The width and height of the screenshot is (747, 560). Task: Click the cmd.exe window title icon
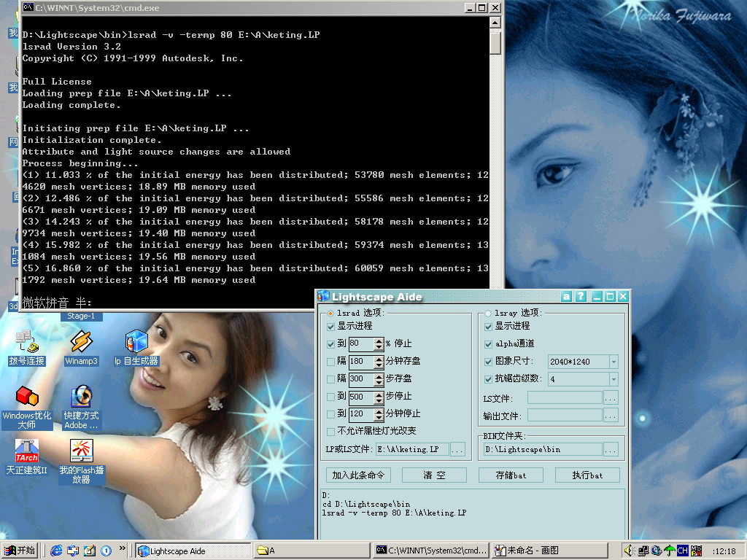[28, 7]
